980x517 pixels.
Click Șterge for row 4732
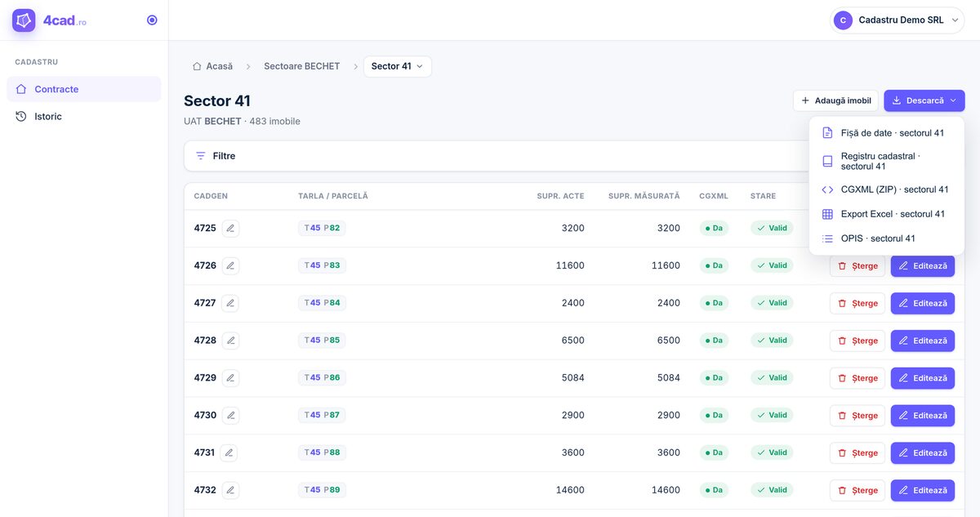coord(857,490)
